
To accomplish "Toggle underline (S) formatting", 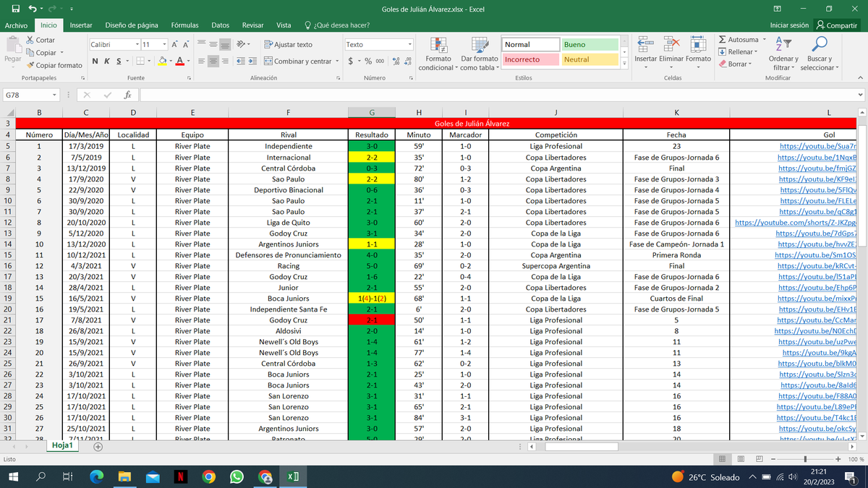I will [117, 61].
